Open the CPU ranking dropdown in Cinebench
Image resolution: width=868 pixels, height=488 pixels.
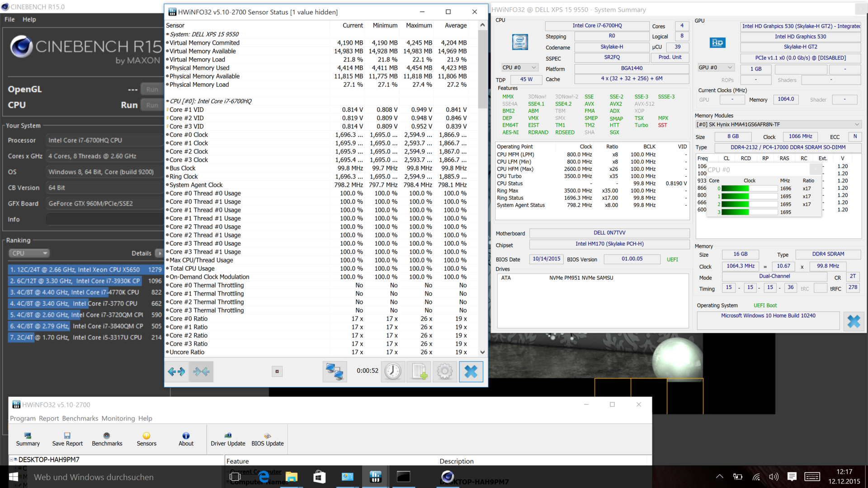29,253
